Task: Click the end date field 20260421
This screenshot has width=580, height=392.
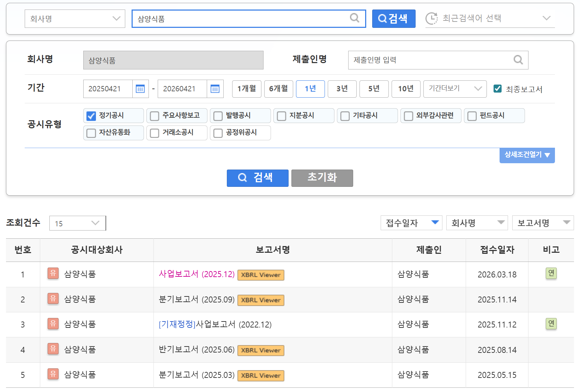Action: click(x=182, y=89)
